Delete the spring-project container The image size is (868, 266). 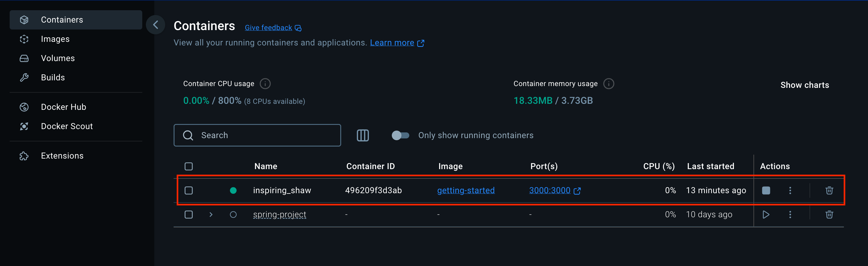tap(829, 215)
